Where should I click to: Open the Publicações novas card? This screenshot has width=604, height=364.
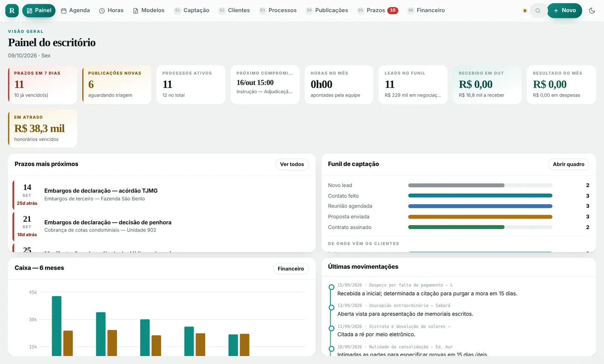tap(117, 85)
